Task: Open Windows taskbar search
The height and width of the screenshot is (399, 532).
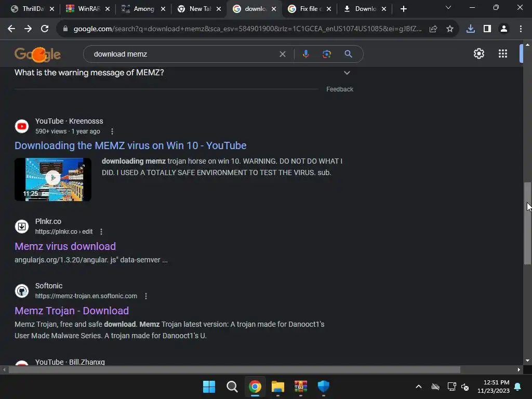Action: (232, 387)
